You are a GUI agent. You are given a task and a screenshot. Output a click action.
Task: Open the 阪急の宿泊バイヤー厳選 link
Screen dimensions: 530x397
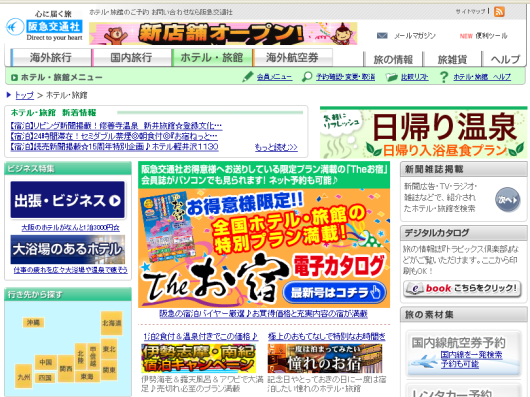[x=263, y=314]
